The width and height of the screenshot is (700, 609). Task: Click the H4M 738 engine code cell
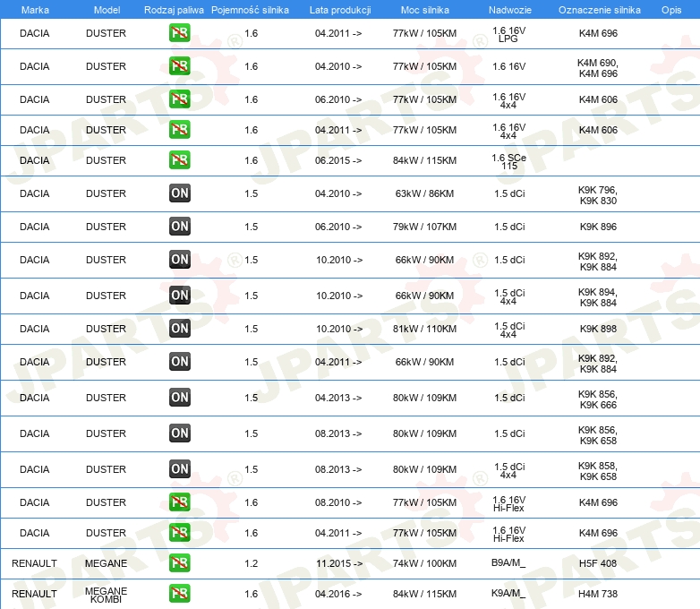[x=598, y=594]
